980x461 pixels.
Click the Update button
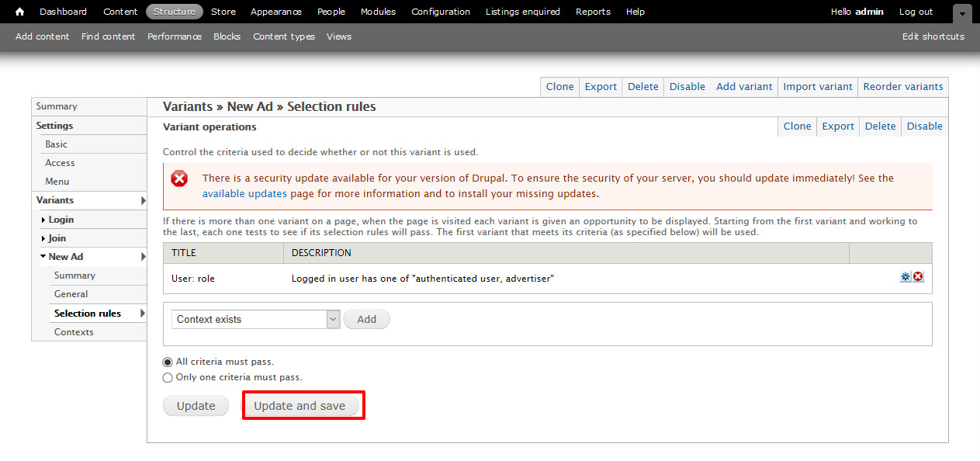[x=196, y=406]
